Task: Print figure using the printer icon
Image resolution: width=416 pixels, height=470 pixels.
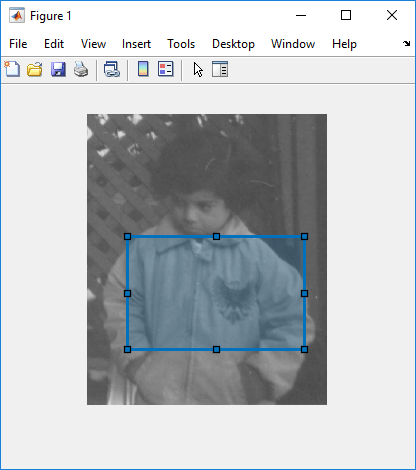Action: [x=81, y=69]
